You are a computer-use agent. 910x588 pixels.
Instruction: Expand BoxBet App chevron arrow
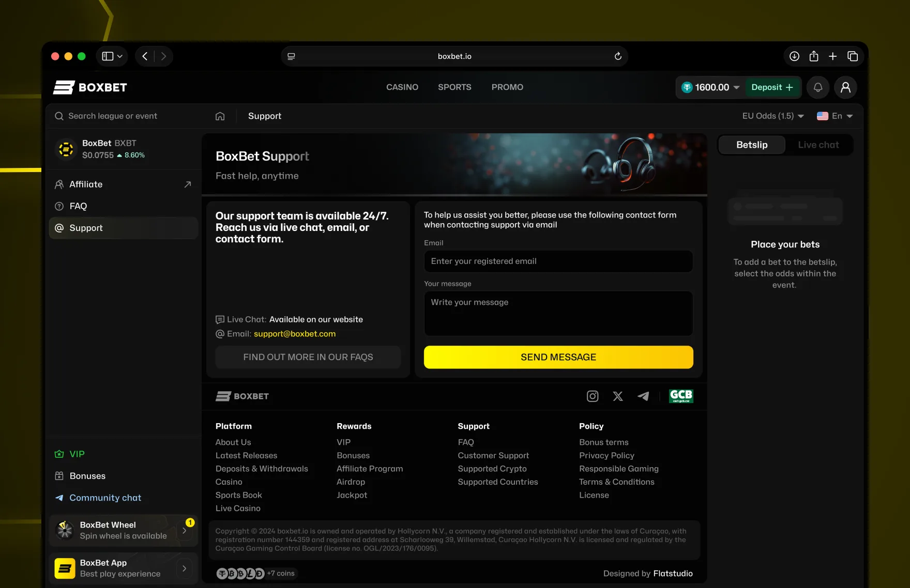coord(185,568)
